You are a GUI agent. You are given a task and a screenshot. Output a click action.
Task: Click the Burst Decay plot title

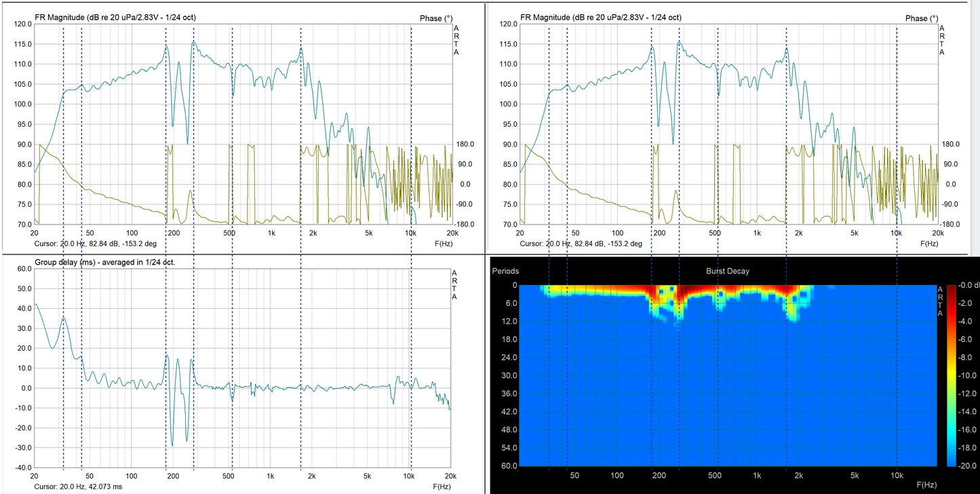727,271
